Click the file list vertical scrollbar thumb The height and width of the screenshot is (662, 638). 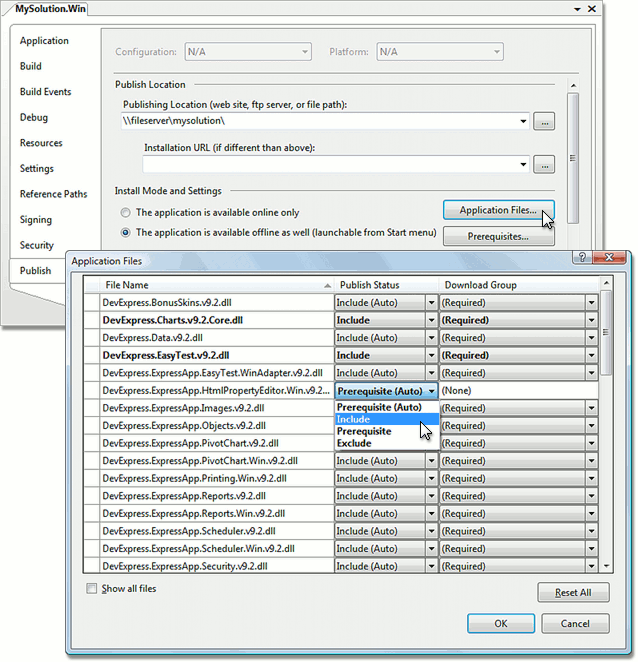point(606,333)
